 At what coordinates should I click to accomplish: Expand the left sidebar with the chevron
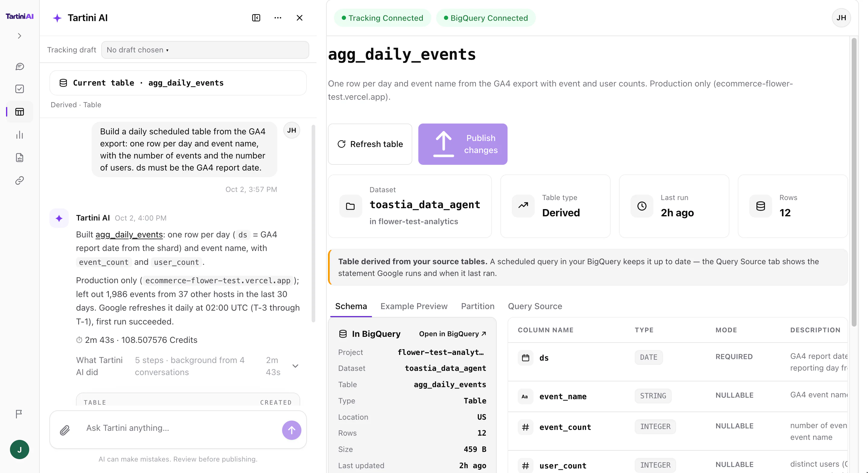point(20,36)
